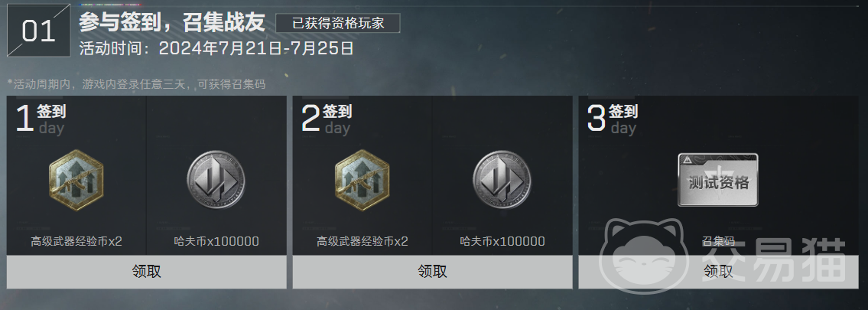Click day 2 silver 哈夫币 coin icon

pyautogui.click(x=502, y=179)
